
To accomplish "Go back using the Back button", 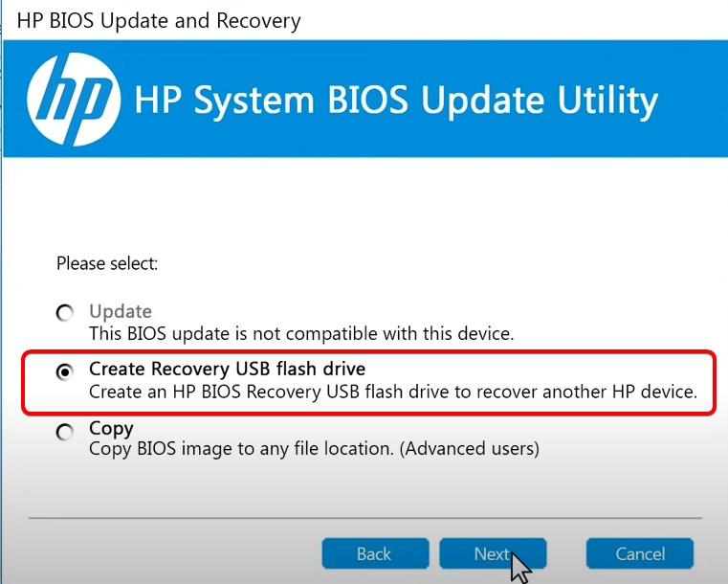I will coord(375,553).
